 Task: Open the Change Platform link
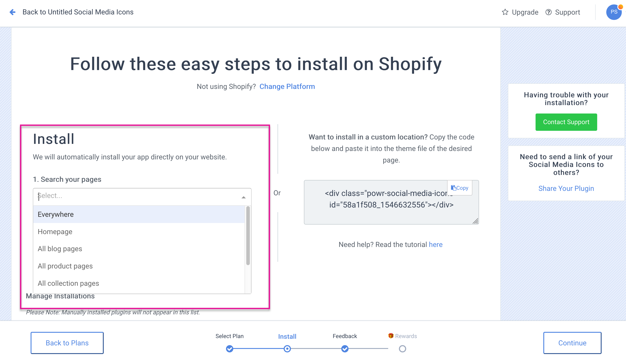tap(287, 86)
